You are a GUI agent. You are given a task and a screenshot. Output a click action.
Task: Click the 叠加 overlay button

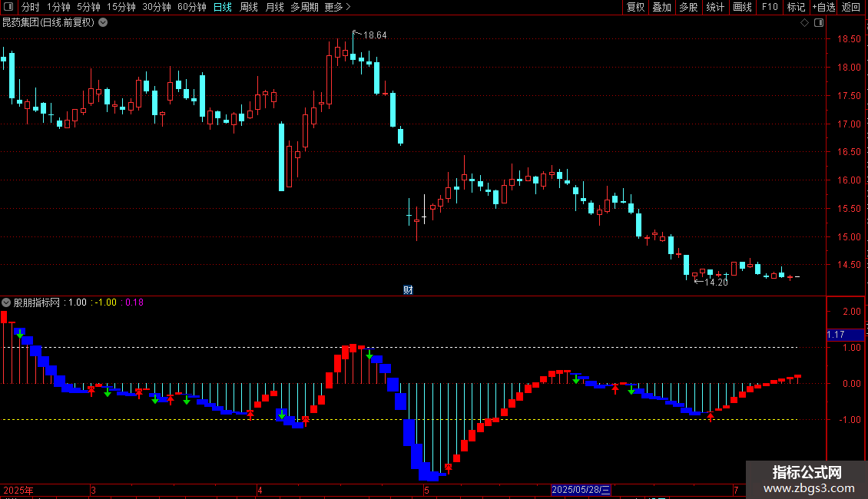tap(661, 7)
